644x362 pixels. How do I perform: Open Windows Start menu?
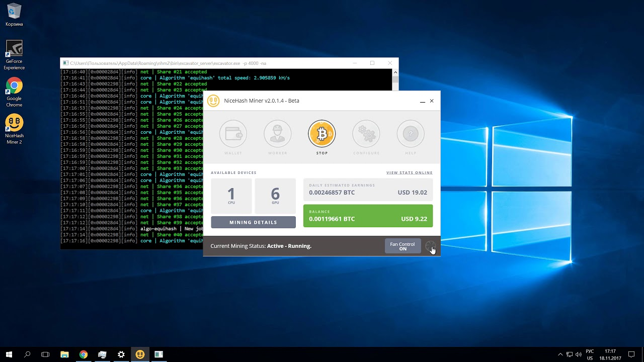pyautogui.click(x=9, y=354)
